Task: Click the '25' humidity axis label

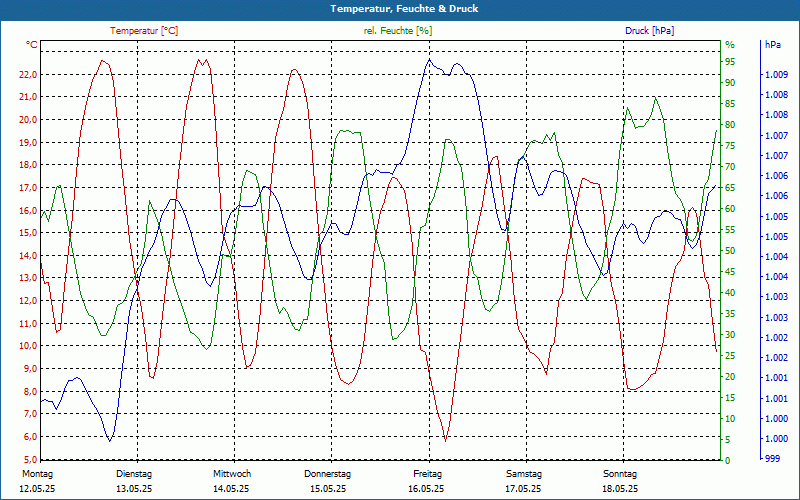Action: (x=730, y=356)
